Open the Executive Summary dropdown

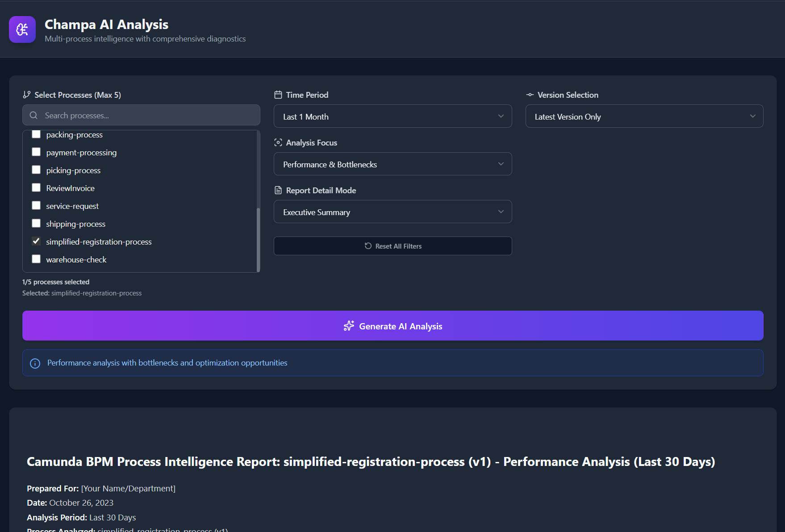[x=392, y=212]
